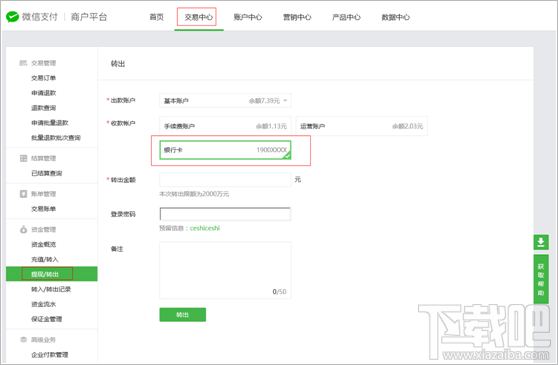Screen dimensions: 558x365
Task: Open 转入/转出记录 in the sidebar
Action: 51,289
